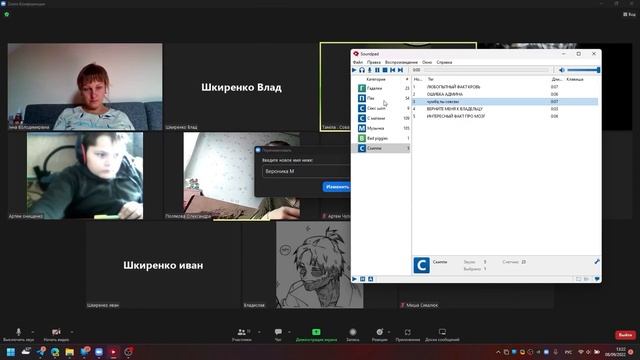Image resolution: width=640 pixels, height=360 pixels.
Task: Expand the audio options arrow next to microphone
Action: (33, 332)
